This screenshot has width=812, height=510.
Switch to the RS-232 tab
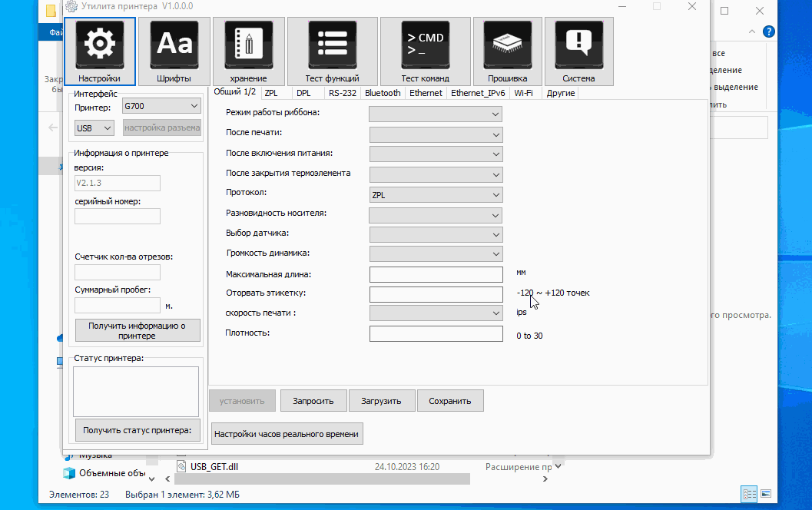(x=343, y=93)
